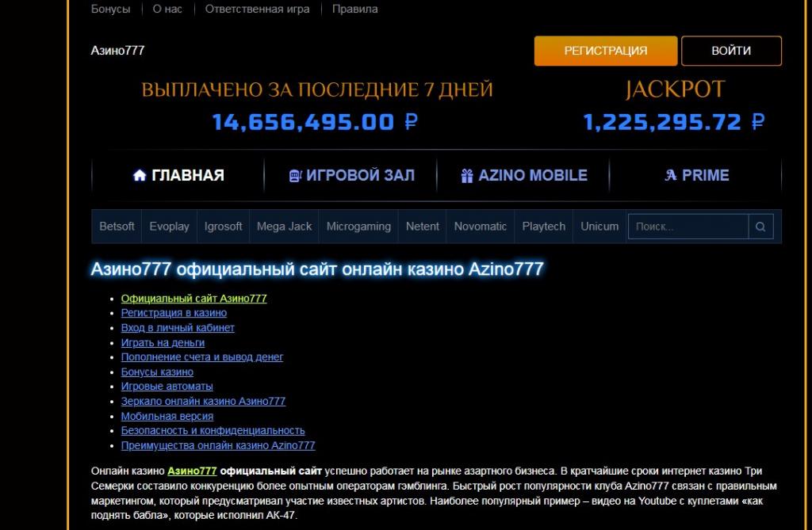The width and height of the screenshot is (812, 530).
Task: Filter games by Novomatic provider
Action: pos(480,227)
